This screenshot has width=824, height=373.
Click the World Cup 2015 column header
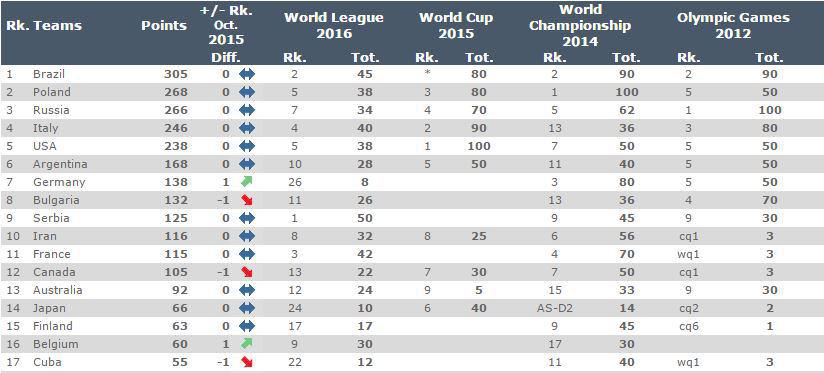pos(456,25)
